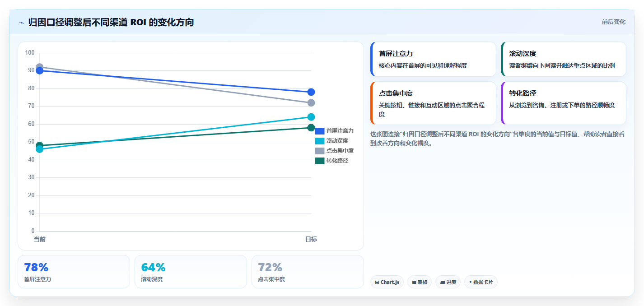Click the lightning icon beside the title

click(x=21, y=22)
